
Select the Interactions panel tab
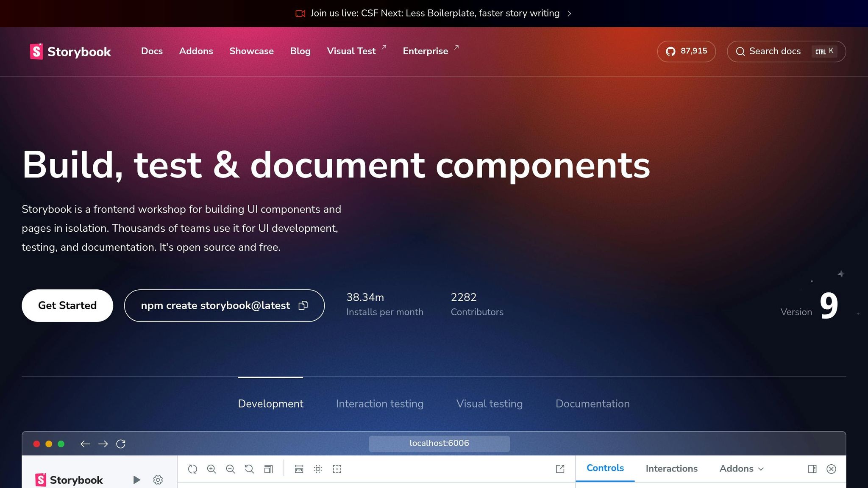click(671, 469)
